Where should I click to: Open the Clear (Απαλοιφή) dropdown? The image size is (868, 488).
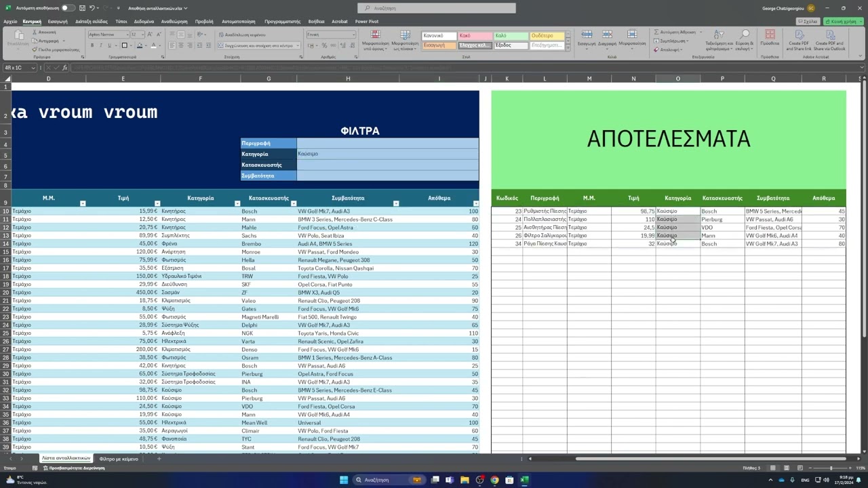(669, 49)
